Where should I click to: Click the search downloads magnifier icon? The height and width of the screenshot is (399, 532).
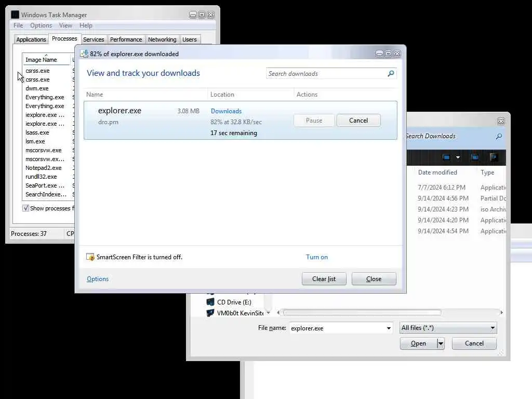point(391,73)
